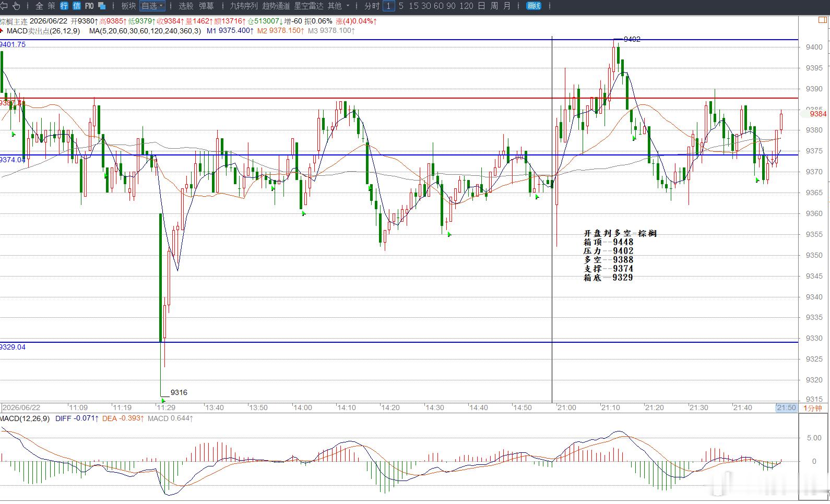
Task: Expand the 1分钟 period selector at bottom right
Action: click(813, 407)
